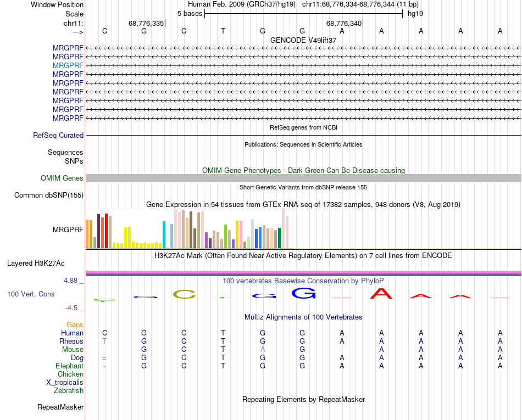Click the 'RefSeq genes from NCBI' title
522x420 pixels.
[303, 127]
